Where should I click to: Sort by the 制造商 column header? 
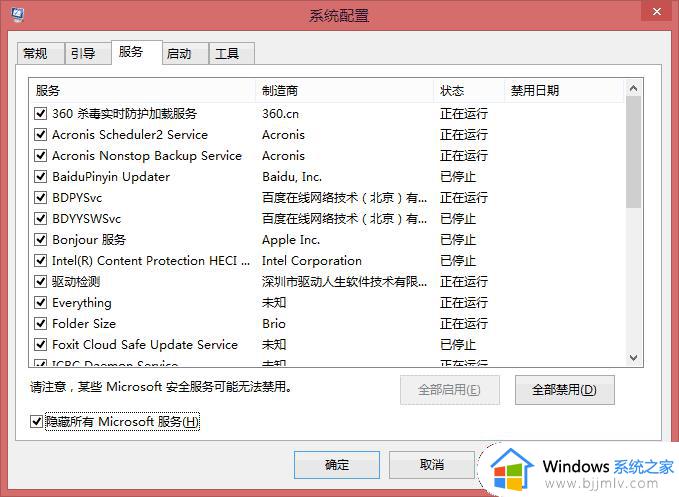(x=345, y=90)
